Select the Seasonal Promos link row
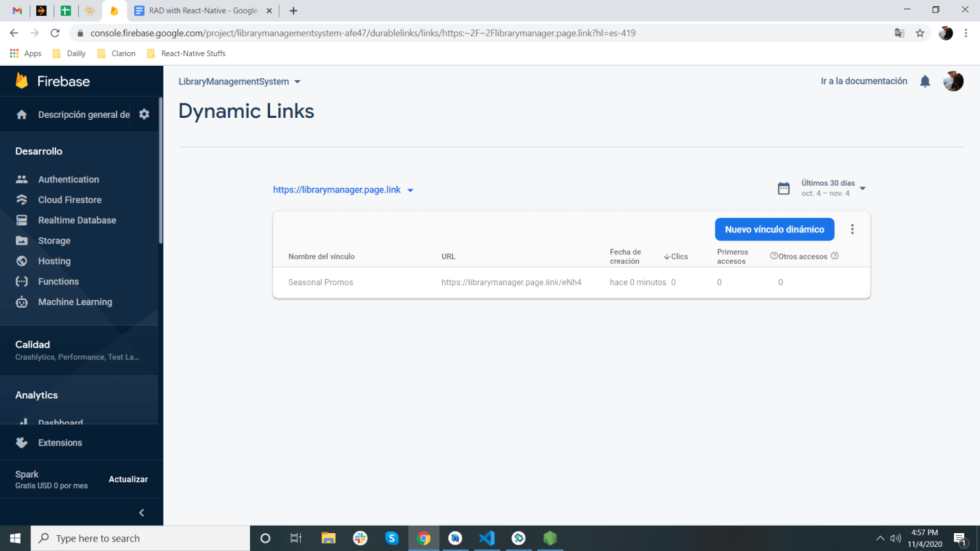The height and width of the screenshot is (551, 980). click(x=572, y=282)
